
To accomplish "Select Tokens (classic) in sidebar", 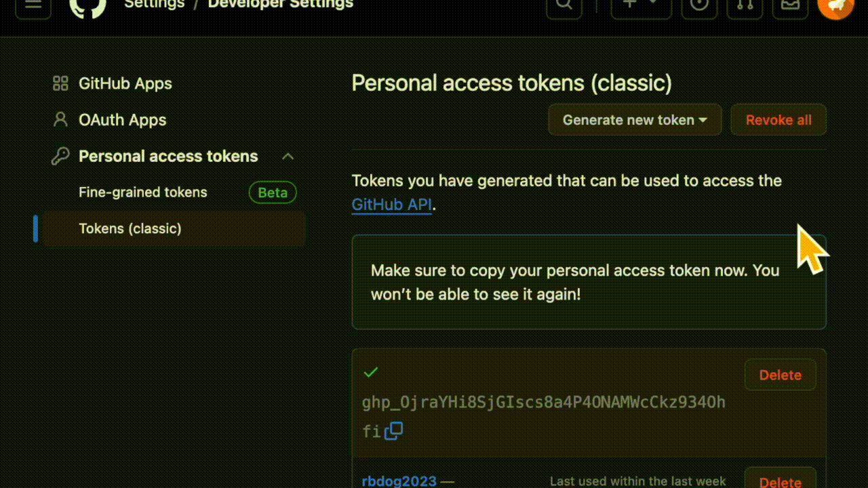I will [x=130, y=228].
